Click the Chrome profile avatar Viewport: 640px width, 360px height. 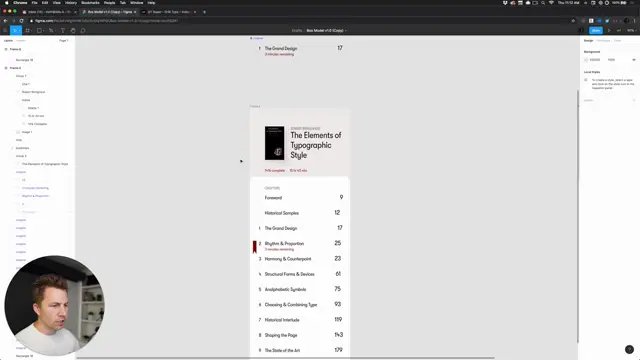pyautogui.click(x=627, y=21)
